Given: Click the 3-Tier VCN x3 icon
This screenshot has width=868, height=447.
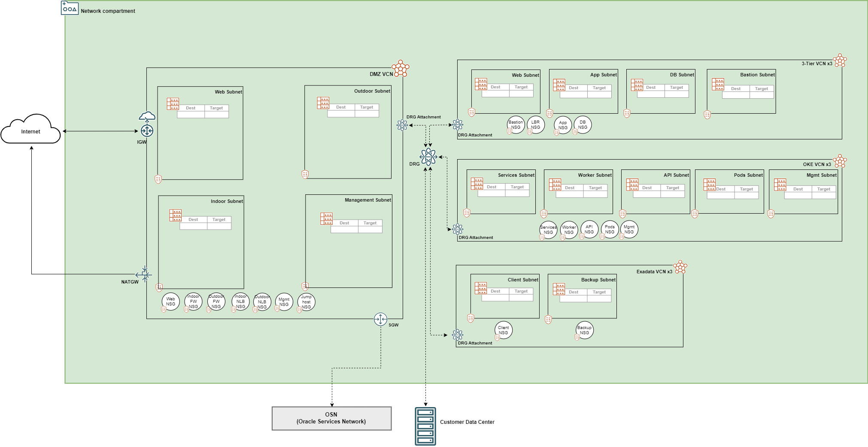Looking at the screenshot, I should (x=840, y=60).
